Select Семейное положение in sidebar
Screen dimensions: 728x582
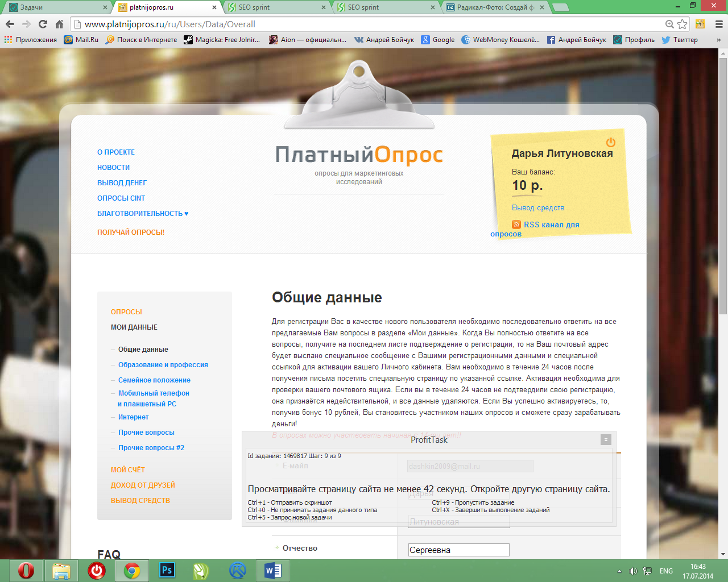[x=154, y=380]
